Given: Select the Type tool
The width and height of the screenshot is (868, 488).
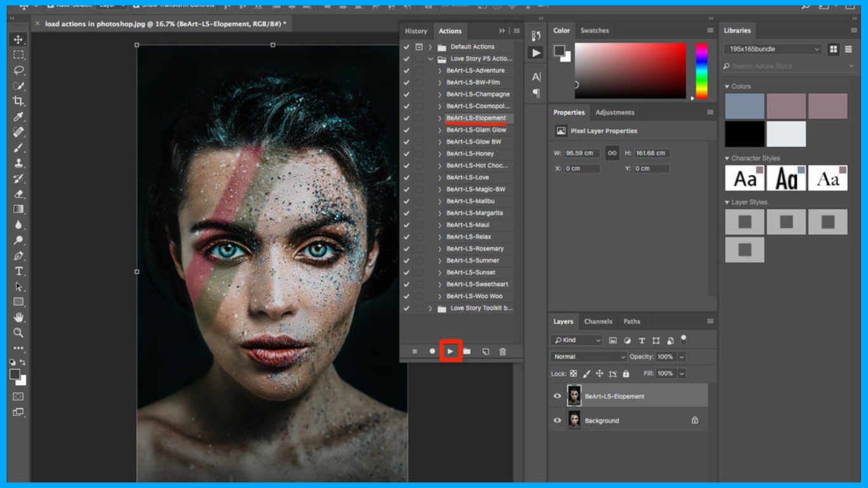Looking at the screenshot, I should click(x=18, y=271).
